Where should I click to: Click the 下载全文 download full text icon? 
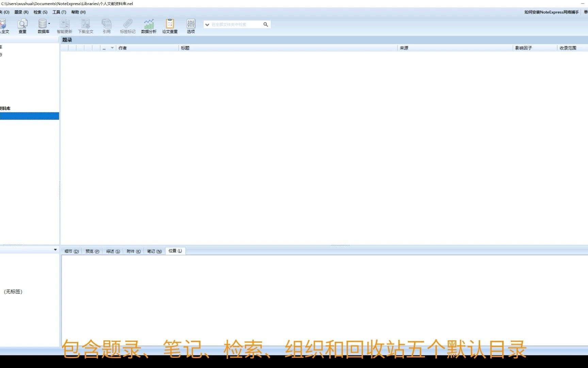[85, 26]
